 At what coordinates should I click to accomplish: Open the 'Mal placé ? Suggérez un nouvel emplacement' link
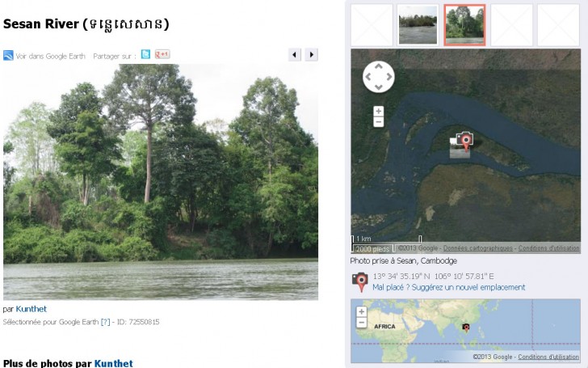[x=449, y=287]
